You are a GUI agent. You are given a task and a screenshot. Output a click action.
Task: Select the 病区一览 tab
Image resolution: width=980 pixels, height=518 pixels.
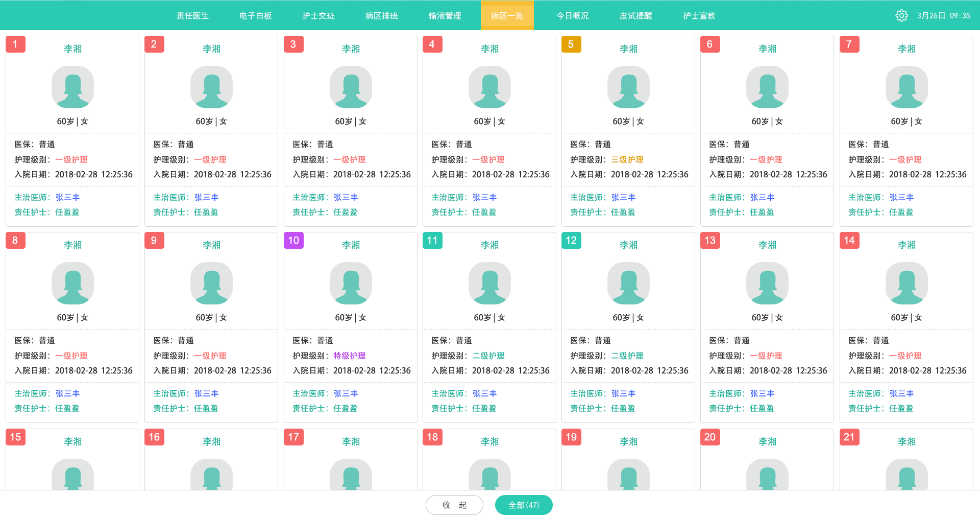coord(507,16)
